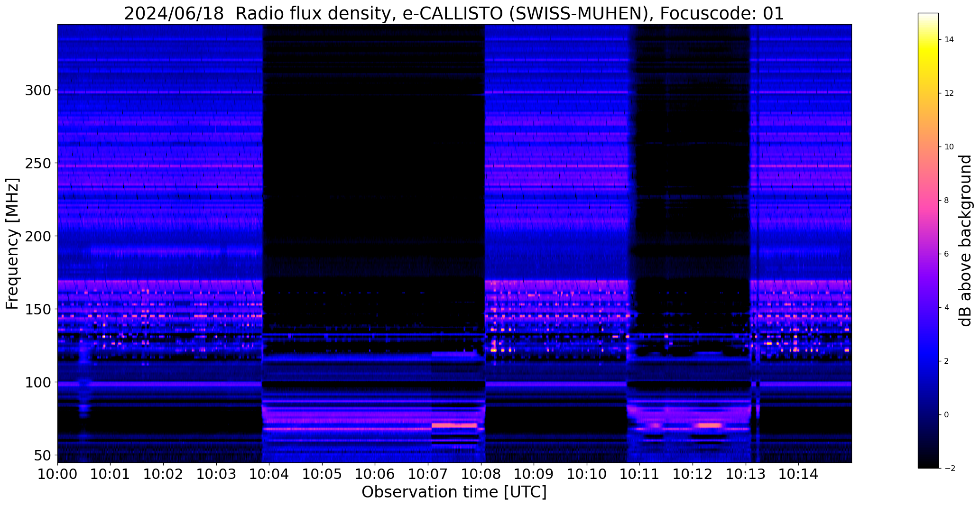This screenshot has width=980, height=506.
Task: Click the colorbar tick label 6
Action: [947, 254]
